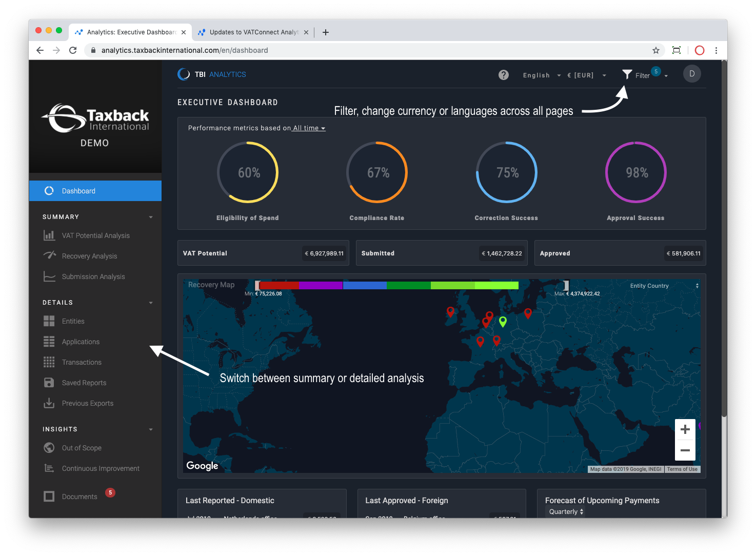756x556 pixels.
Task: Open the Dashboard sidebar item
Action: (x=95, y=191)
